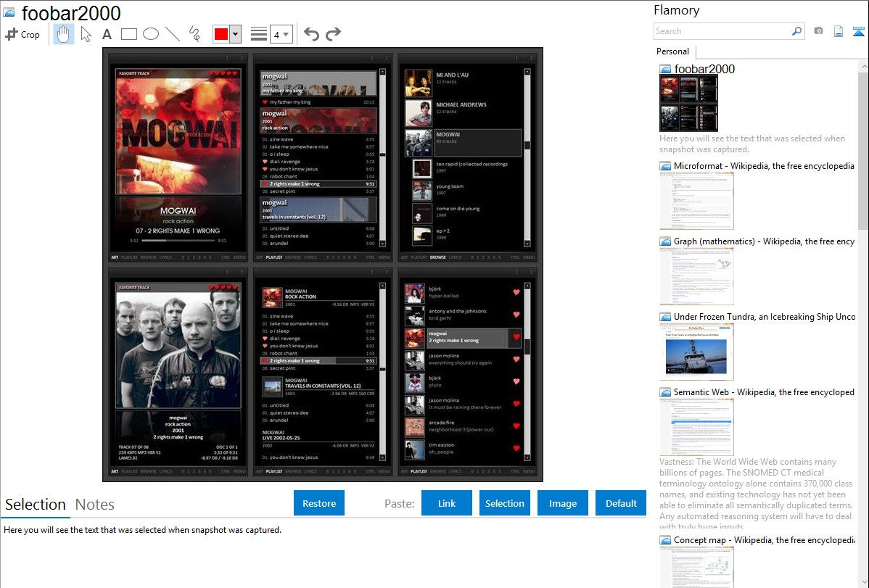Select the Crop tool

[x=22, y=34]
